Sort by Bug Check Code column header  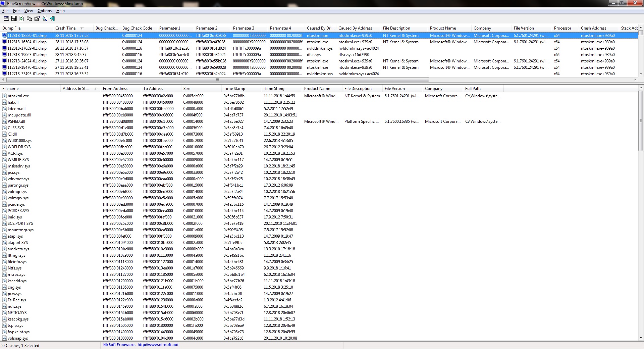click(139, 28)
